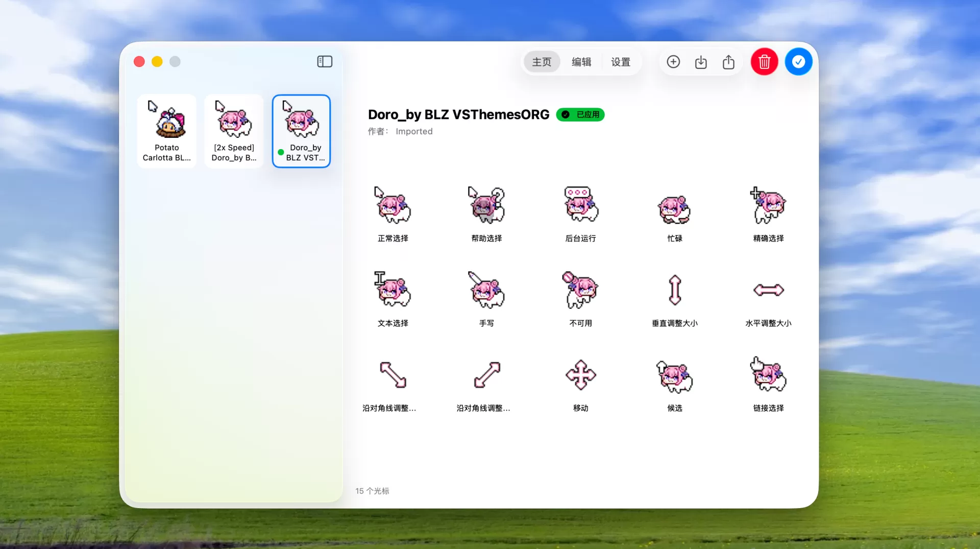Screen dimensions: 980x549
Task: Click the import download icon
Action: pyautogui.click(x=701, y=62)
